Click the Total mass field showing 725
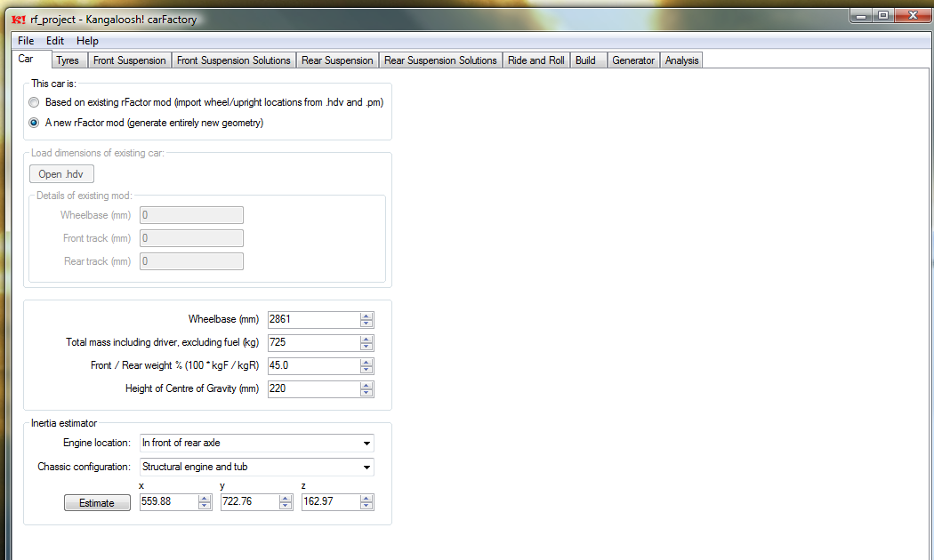The image size is (934, 560). [314, 342]
